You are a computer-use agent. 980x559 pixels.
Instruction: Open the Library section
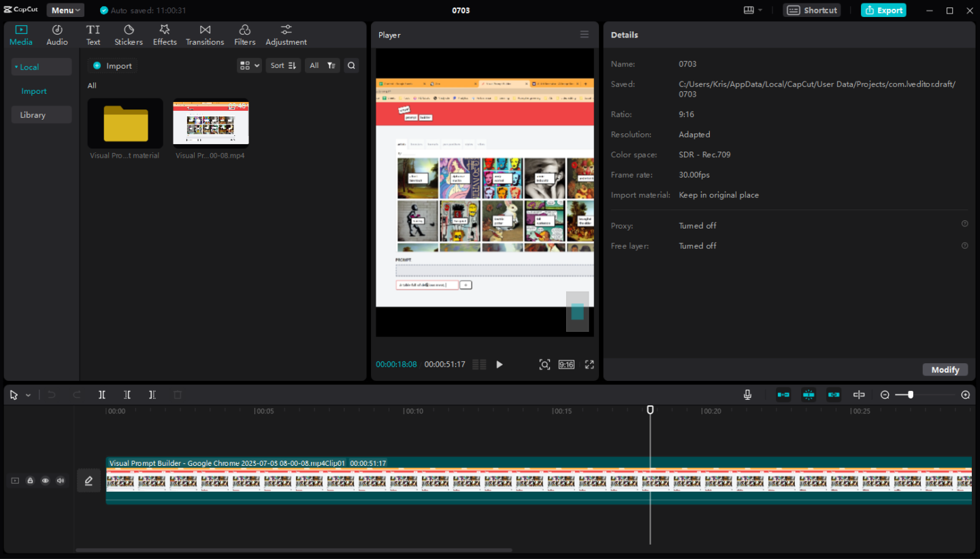coord(41,115)
